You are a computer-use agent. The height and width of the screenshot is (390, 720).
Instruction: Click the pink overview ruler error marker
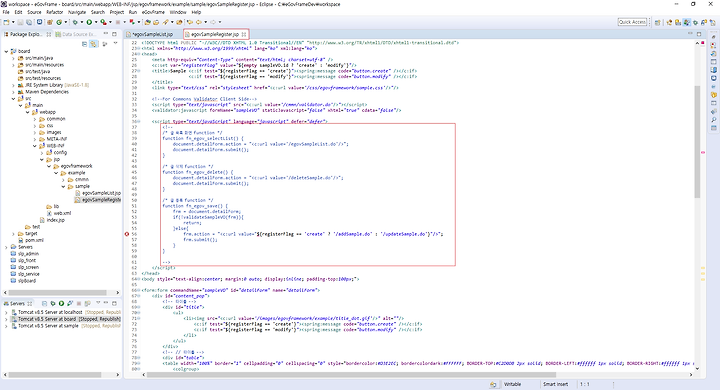703,153
